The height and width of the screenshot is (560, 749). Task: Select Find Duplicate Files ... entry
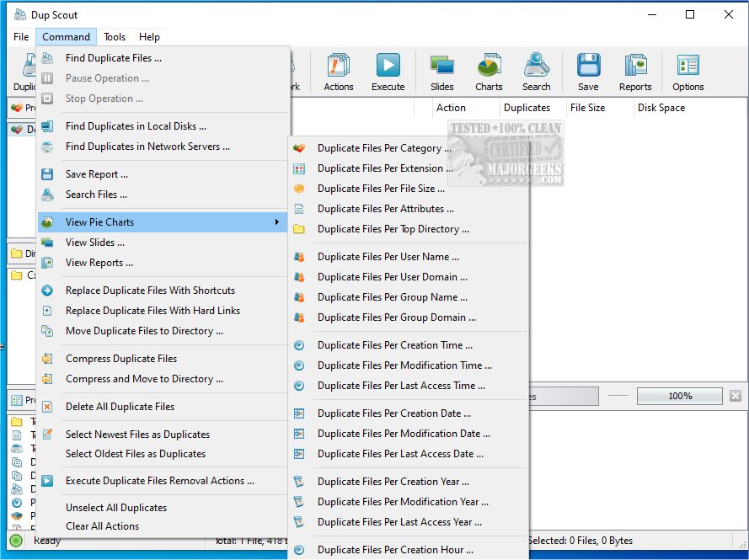point(163,58)
